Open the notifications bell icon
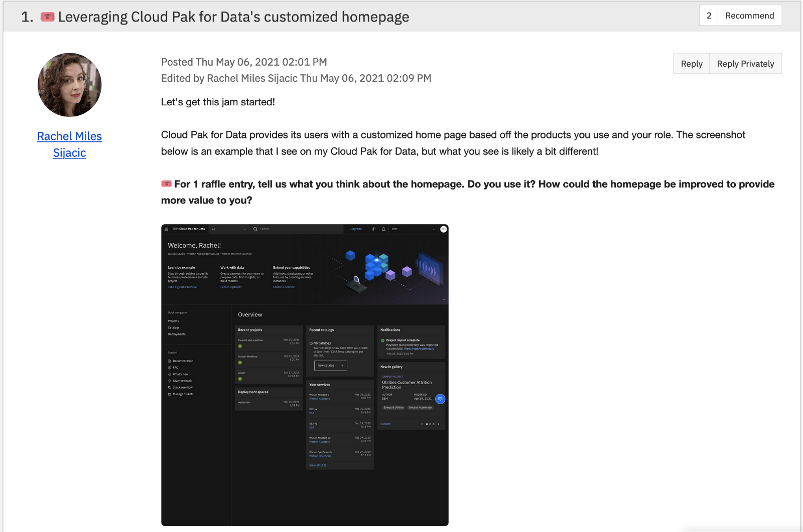The height and width of the screenshot is (532, 803). 383,229
